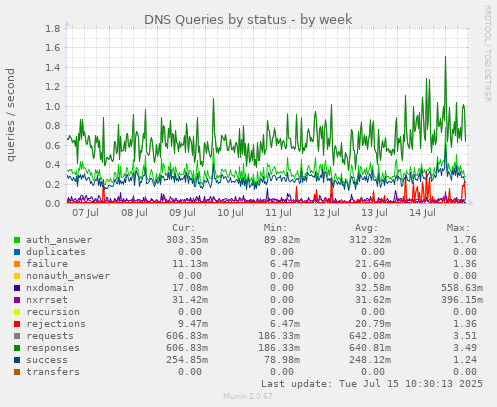Click the nxdomain dark blue legend swatch
497x407 pixels.
(x=17, y=288)
